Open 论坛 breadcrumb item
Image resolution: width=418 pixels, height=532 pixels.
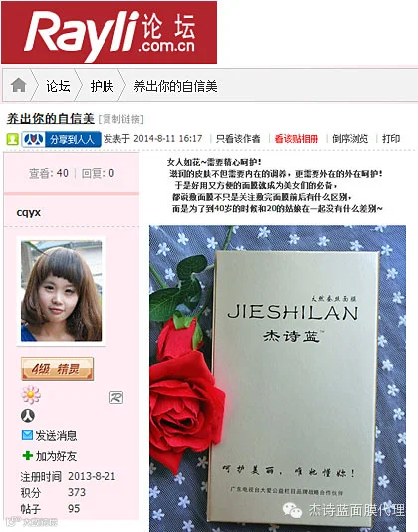pos(58,86)
